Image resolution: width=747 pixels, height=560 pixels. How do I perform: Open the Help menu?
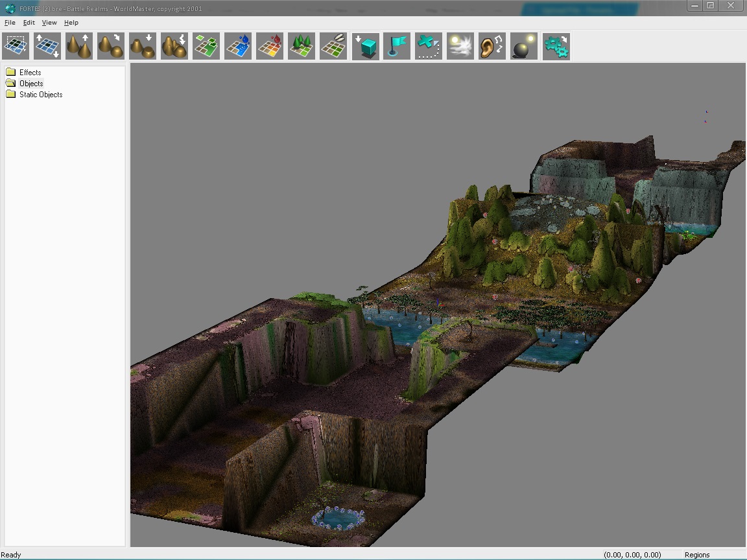pos(71,23)
